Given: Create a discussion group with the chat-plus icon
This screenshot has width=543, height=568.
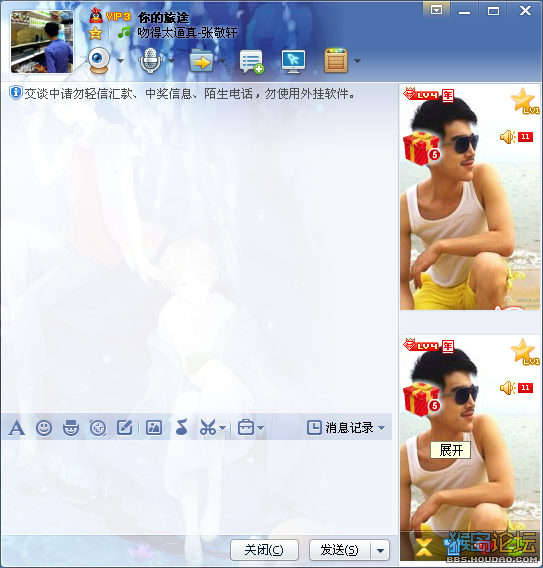Looking at the screenshot, I should coord(251,62).
